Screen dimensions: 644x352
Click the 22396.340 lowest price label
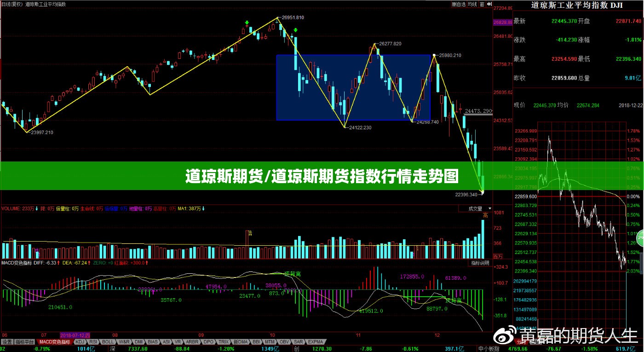click(467, 195)
